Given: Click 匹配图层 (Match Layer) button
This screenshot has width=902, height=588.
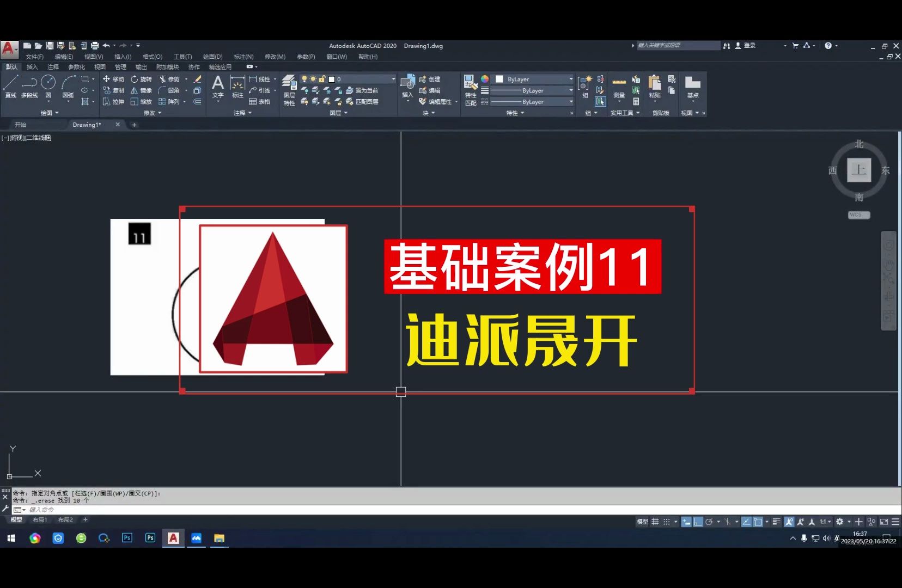Looking at the screenshot, I should coord(362,102).
